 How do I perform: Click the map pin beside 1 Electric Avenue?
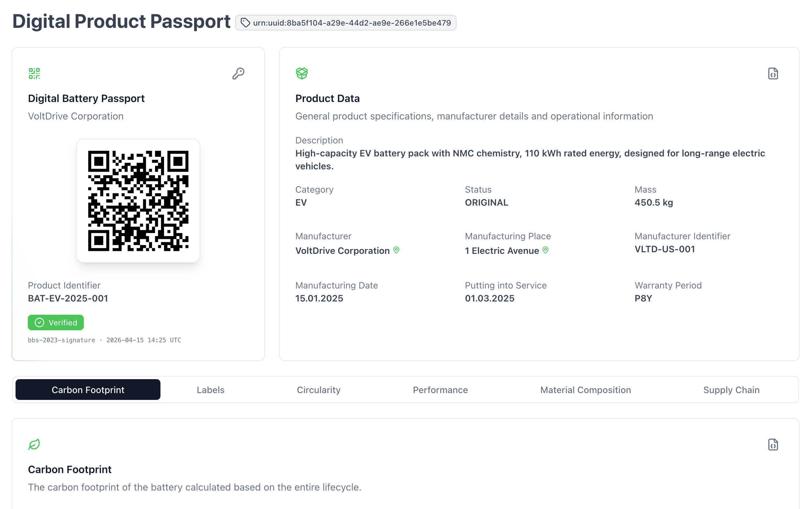pos(545,250)
